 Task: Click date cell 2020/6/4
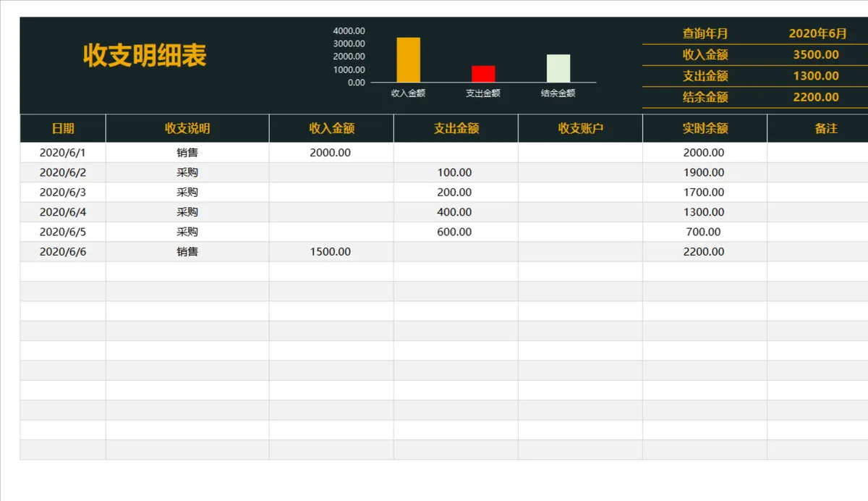[63, 212]
